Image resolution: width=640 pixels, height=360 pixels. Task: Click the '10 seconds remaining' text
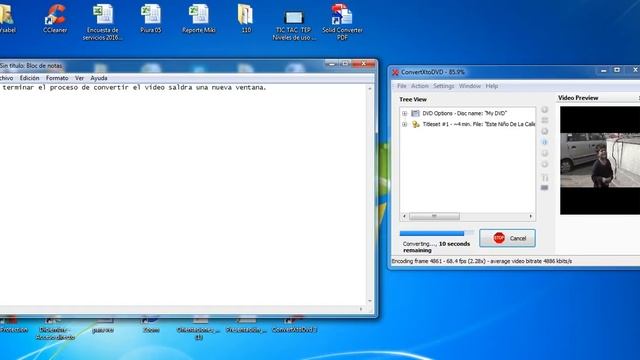click(x=437, y=247)
